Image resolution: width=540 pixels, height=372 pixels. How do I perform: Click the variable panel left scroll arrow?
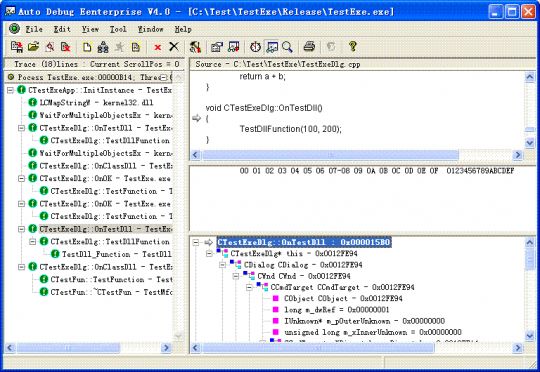click(x=195, y=348)
